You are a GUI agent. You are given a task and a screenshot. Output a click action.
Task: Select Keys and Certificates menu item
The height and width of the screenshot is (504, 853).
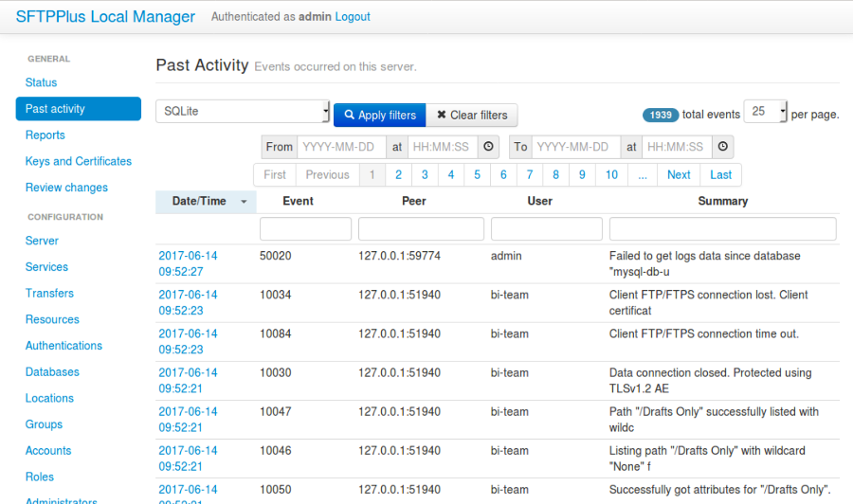[x=79, y=161]
